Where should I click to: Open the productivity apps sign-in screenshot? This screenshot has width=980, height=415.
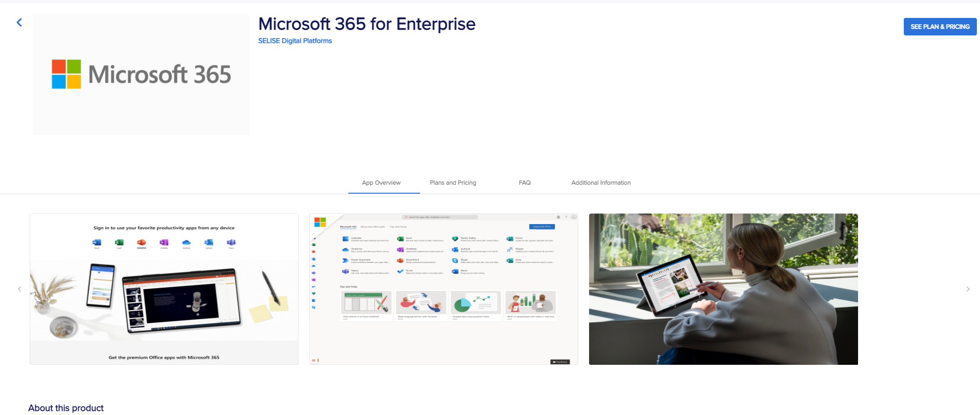point(164,289)
